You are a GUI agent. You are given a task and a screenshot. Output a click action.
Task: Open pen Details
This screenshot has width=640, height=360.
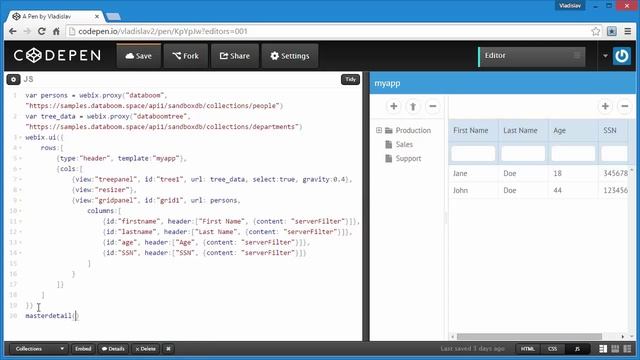coord(113,349)
